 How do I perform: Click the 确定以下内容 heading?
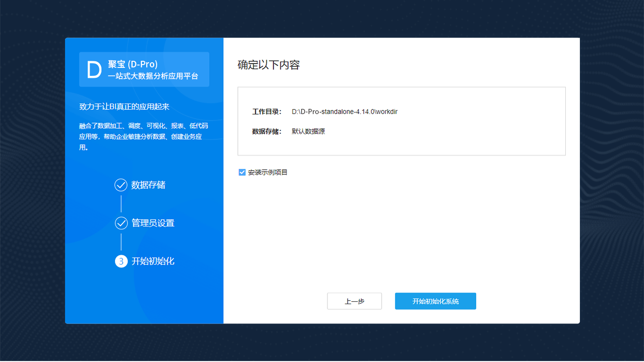(x=268, y=65)
